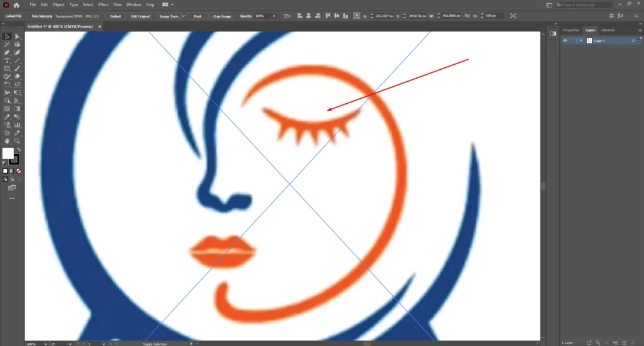644x346 pixels.
Task: Click the Embed button
Action: [116, 16]
